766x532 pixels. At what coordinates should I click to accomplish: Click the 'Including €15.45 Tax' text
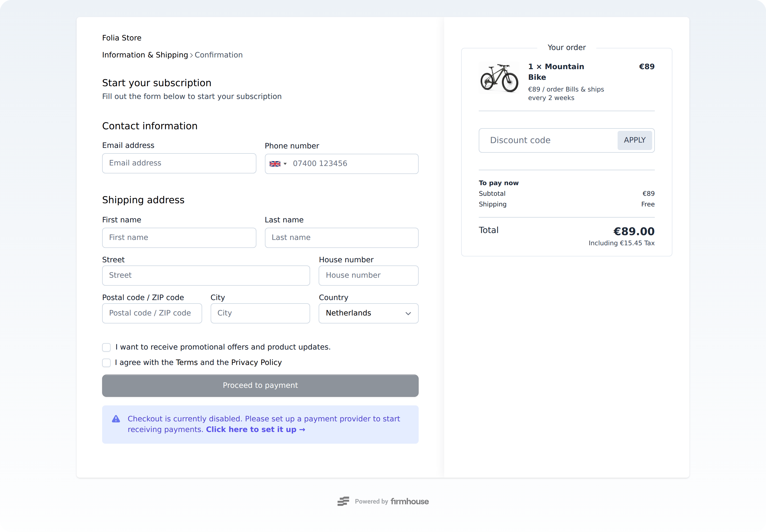(621, 243)
